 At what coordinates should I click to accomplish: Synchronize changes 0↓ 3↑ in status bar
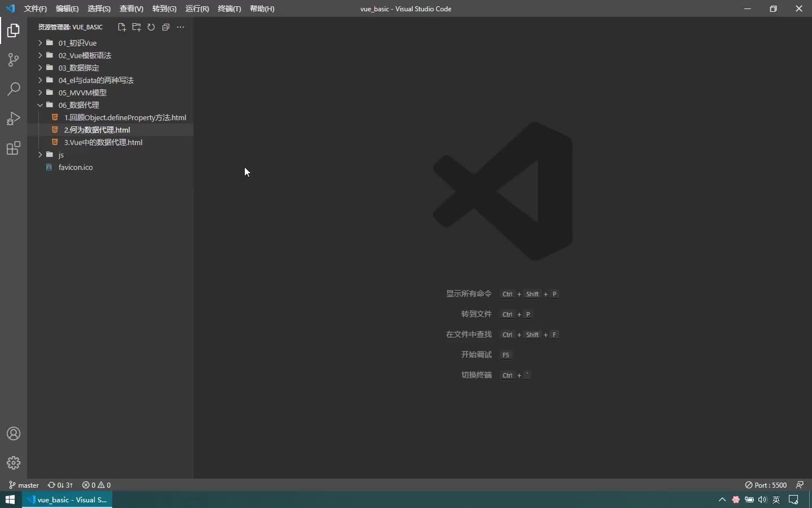click(60, 485)
